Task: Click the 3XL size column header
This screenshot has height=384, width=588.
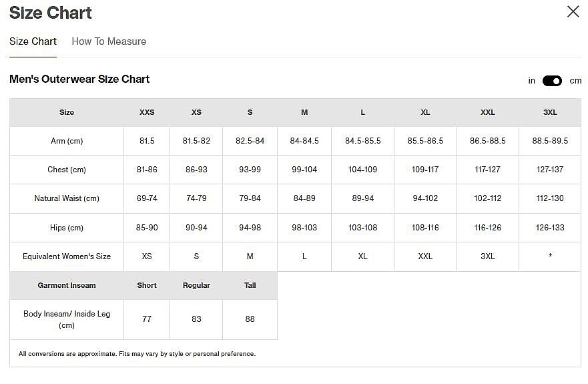Action: pyautogui.click(x=550, y=112)
